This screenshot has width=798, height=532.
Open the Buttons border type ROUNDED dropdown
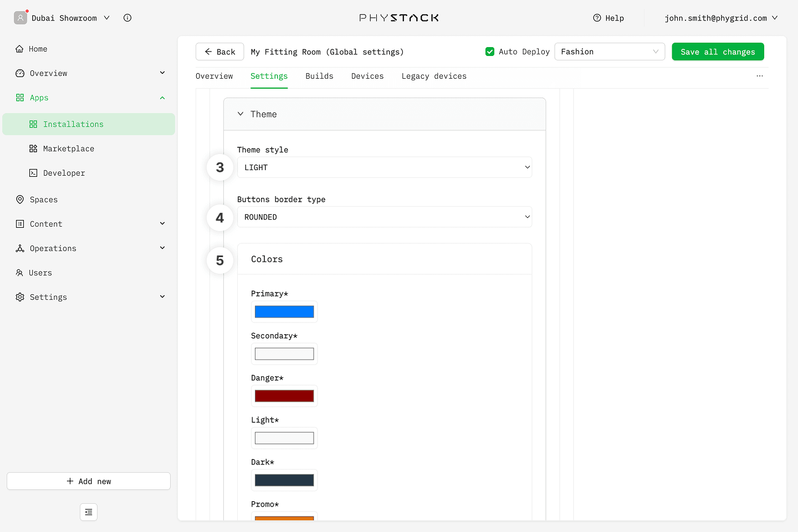point(385,217)
